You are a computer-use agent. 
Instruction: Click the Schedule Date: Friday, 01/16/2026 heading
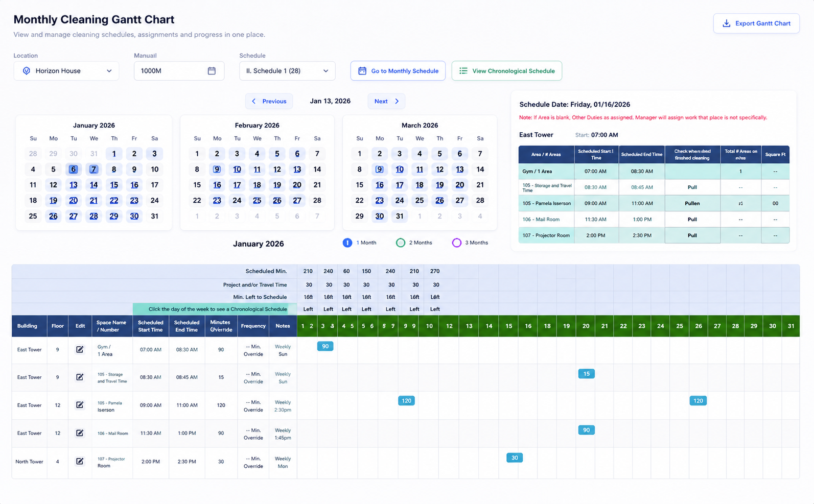tap(574, 104)
